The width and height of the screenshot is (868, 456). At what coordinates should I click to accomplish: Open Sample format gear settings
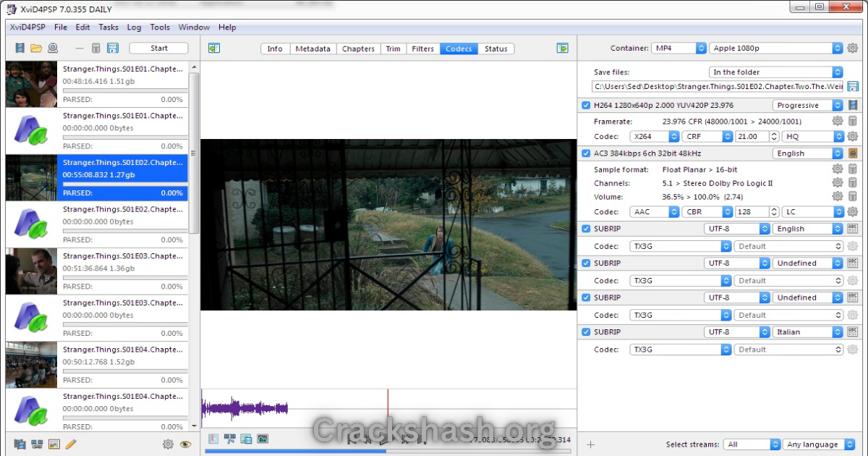(838, 169)
